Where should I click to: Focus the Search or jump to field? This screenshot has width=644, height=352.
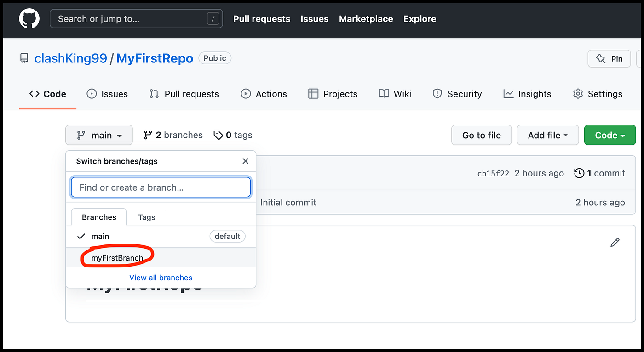(136, 19)
